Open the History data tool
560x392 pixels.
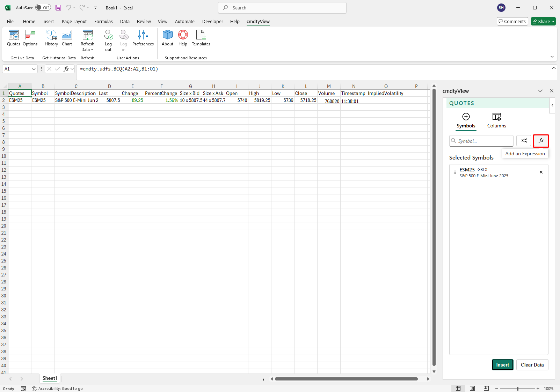(51, 38)
